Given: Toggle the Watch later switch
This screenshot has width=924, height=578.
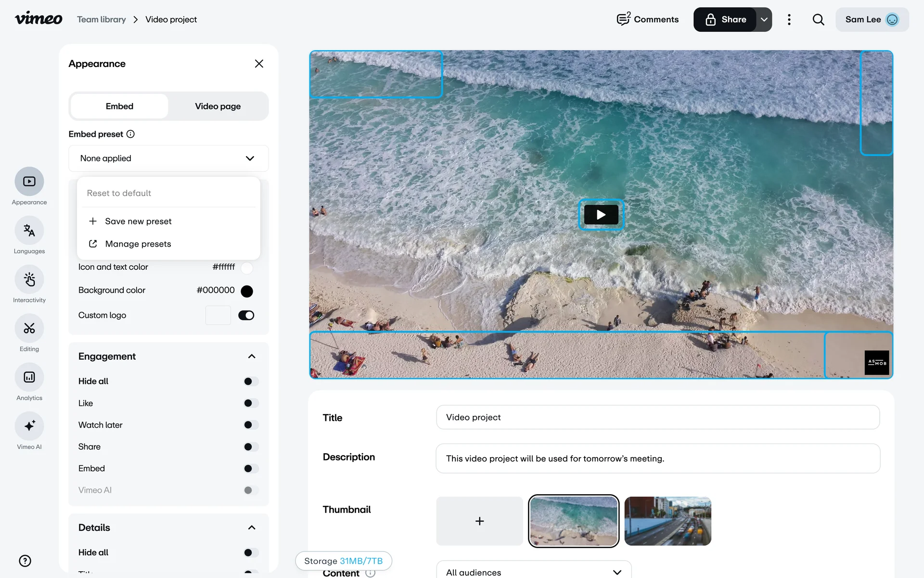Looking at the screenshot, I should (x=251, y=425).
